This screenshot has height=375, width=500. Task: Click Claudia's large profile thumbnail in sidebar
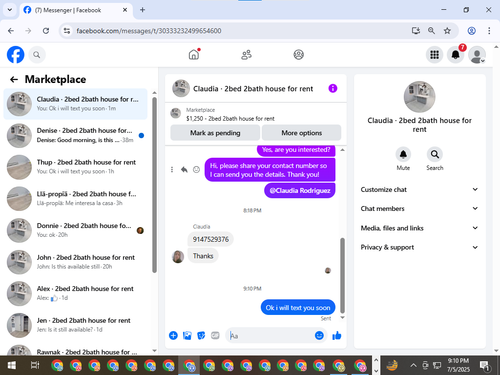click(419, 97)
